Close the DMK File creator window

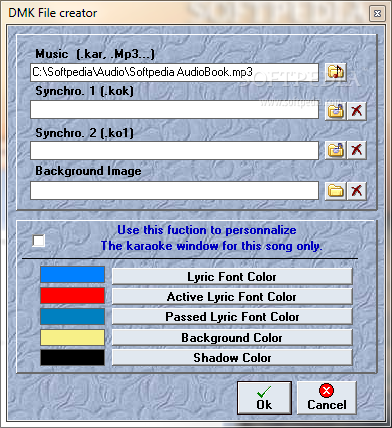[x=377, y=14]
